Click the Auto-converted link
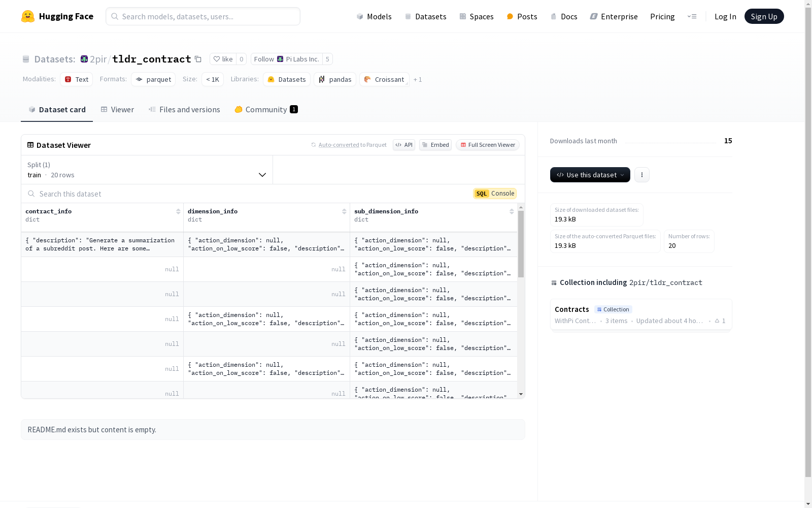This screenshot has width=812, height=508. pyautogui.click(x=339, y=145)
